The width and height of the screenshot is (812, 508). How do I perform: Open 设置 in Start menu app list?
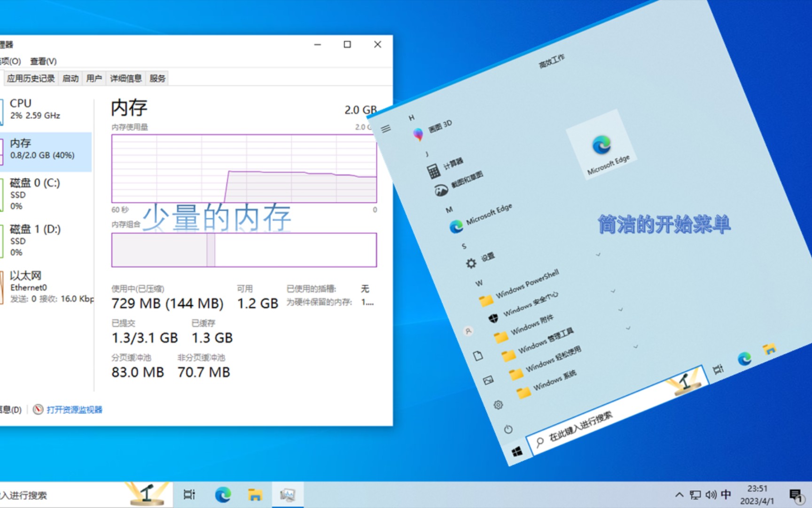(x=479, y=260)
